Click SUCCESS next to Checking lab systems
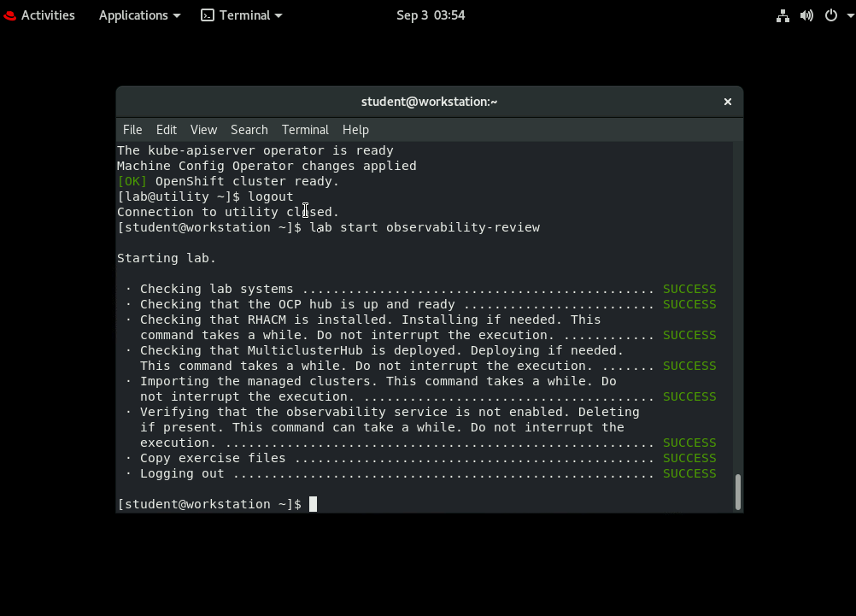This screenshot has height=616, width=856. tap(689, 289)
